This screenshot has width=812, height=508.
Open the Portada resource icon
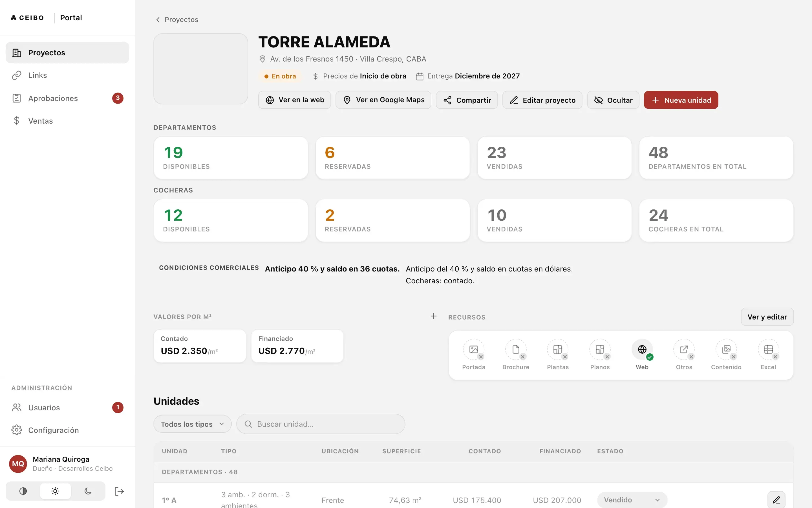point(473,349)
